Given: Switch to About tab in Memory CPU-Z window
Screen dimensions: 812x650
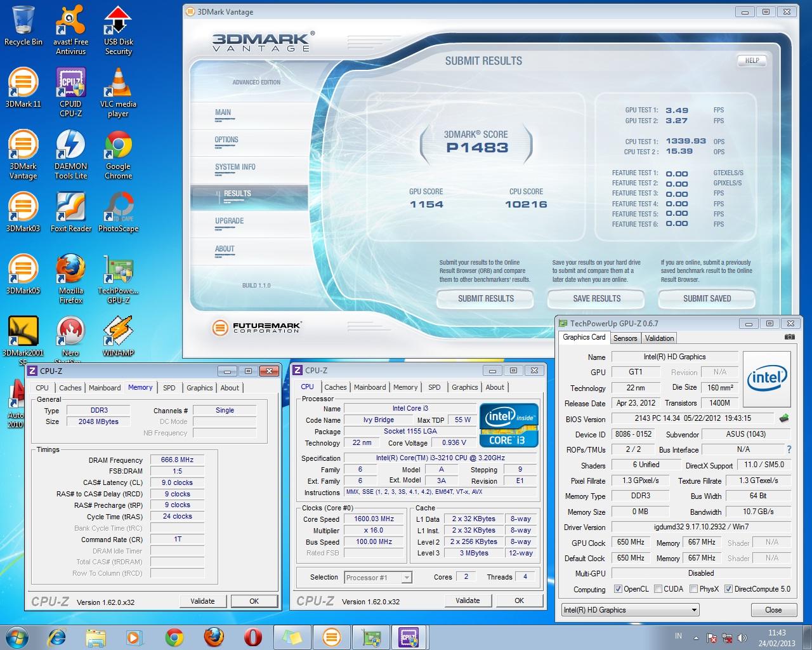Looking at the screenshot, I should tap(230, 388).
